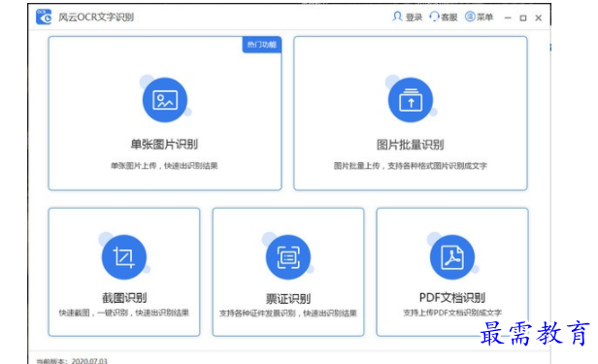
Task: Click the 客服 headset icon
Action: (434, 17)
